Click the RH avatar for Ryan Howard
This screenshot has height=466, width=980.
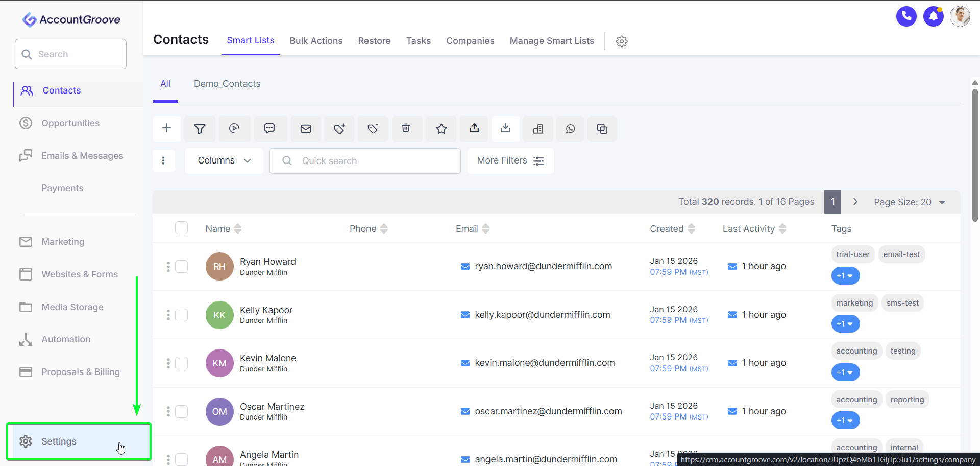click(219, 266)
